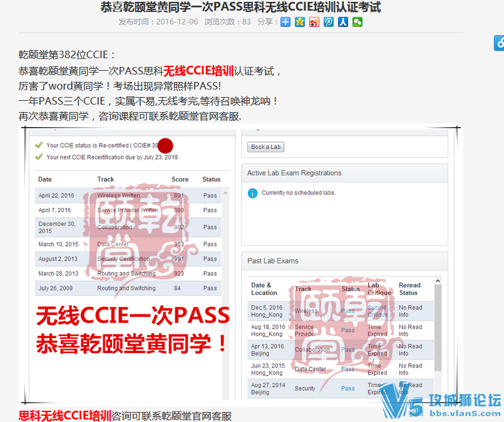504x422 pixels.
Task: Click the red 无线CCIE一次PASS banner text
Action: [x=133, y=316]
